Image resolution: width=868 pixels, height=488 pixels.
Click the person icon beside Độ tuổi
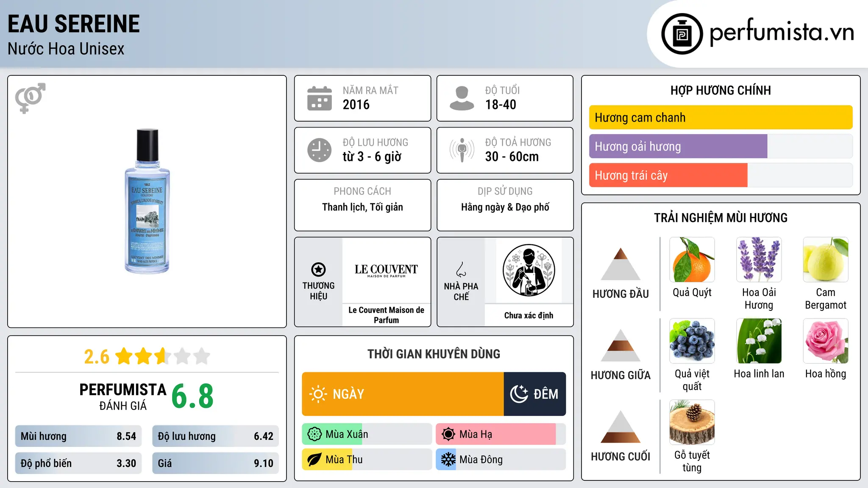point(462,98)
